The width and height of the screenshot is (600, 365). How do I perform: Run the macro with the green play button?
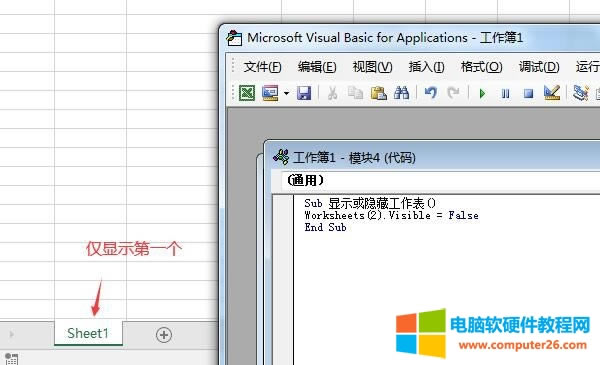(482, 93)
